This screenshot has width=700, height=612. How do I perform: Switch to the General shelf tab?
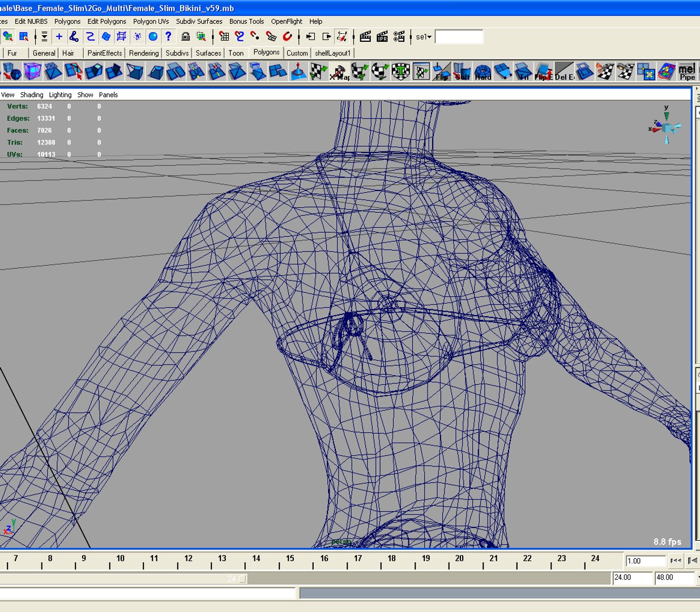coord(44,53)
